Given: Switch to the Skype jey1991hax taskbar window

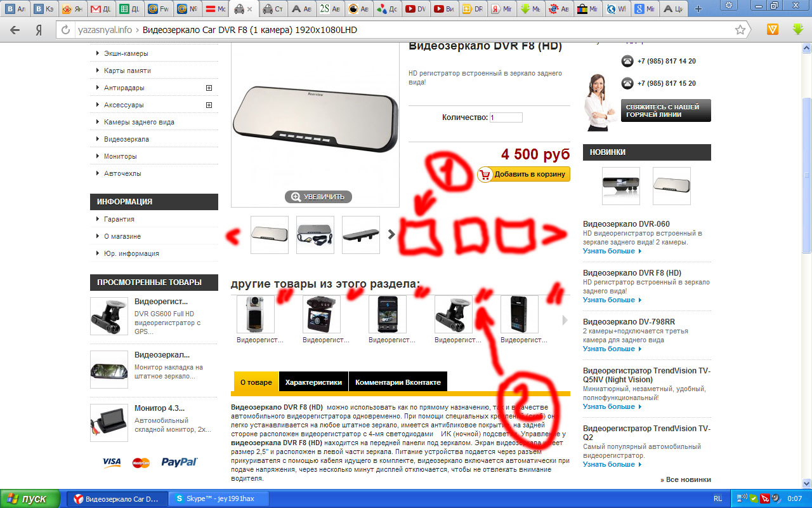Looking at the screenshot, I should 219,498.
